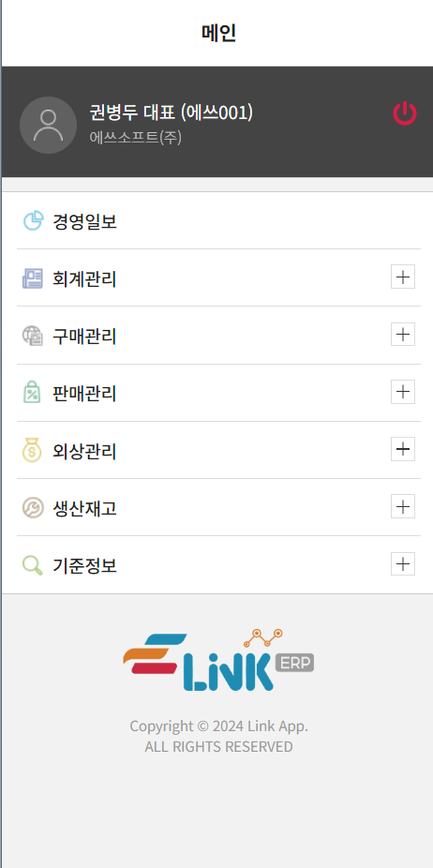The height and width of the screenshot is (868, 433).
Task: Click the 에쓰소프트(주) company name
Action: pyautogui.click(x=136, y=137)
